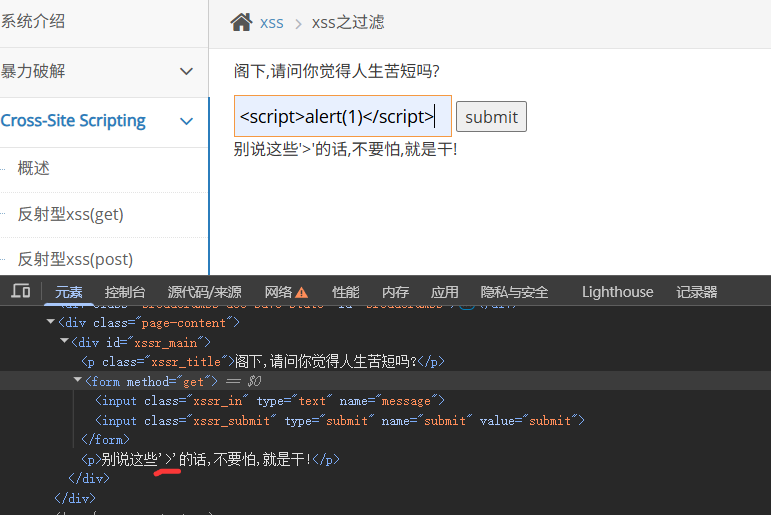Switch to the 网络 DevTools tab
This screenshot has width=771, height=515.
(278, 292)
